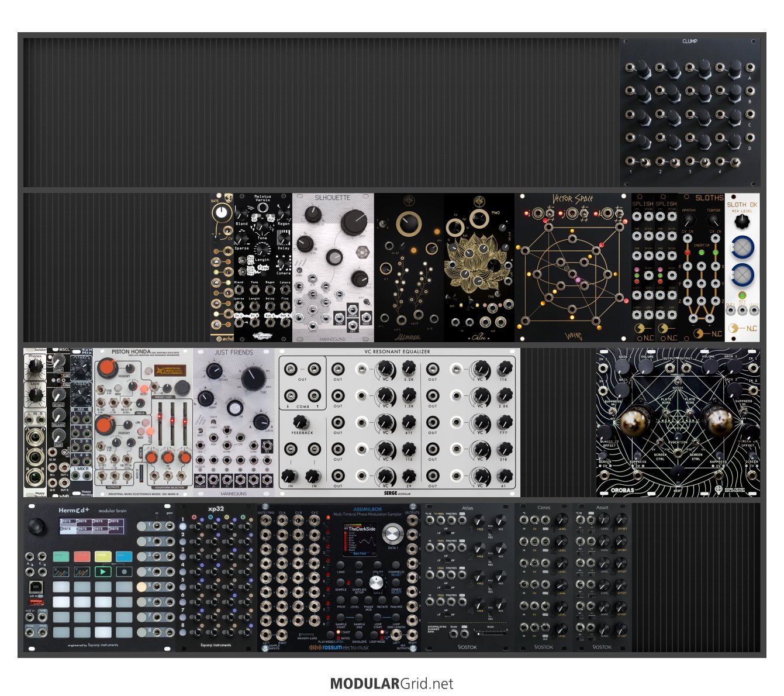Click the Hermod+ green play button

tap(103, 572)
